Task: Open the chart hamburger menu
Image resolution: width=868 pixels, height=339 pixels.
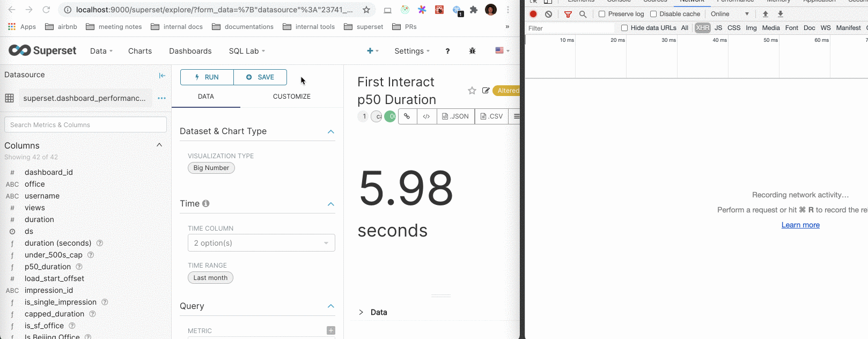Action: [x=516, y=116]
